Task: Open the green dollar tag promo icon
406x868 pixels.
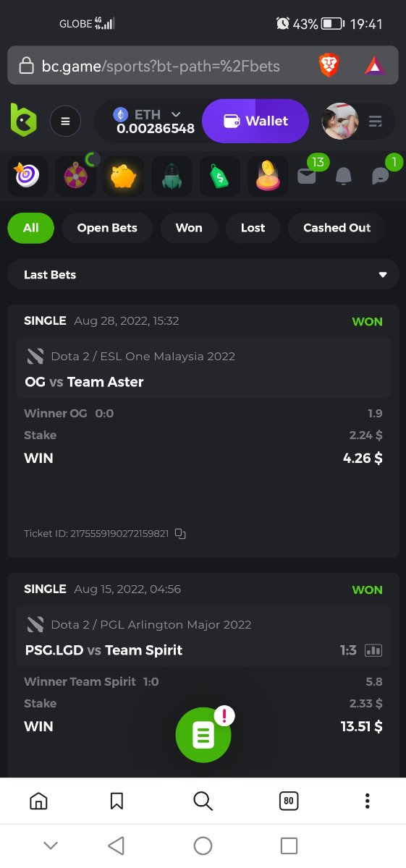Action: tap(220, 176)
